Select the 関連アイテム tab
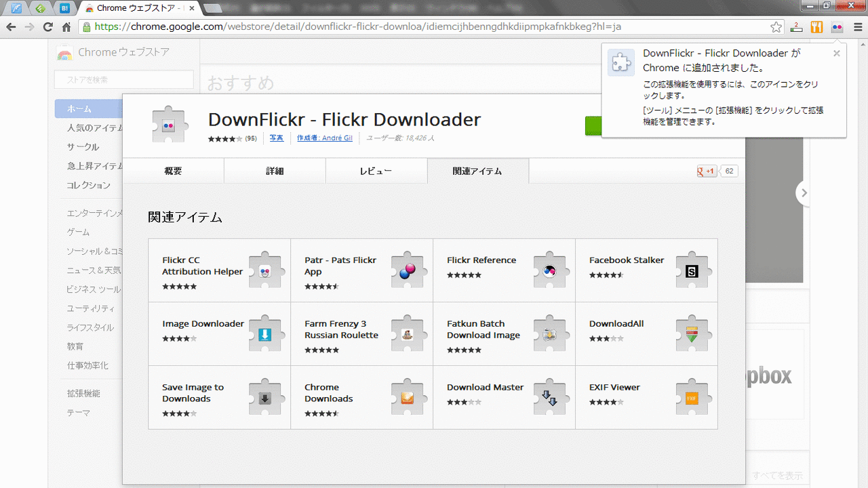The height and width of the screenshot is (488, 868). click(478, 171)
